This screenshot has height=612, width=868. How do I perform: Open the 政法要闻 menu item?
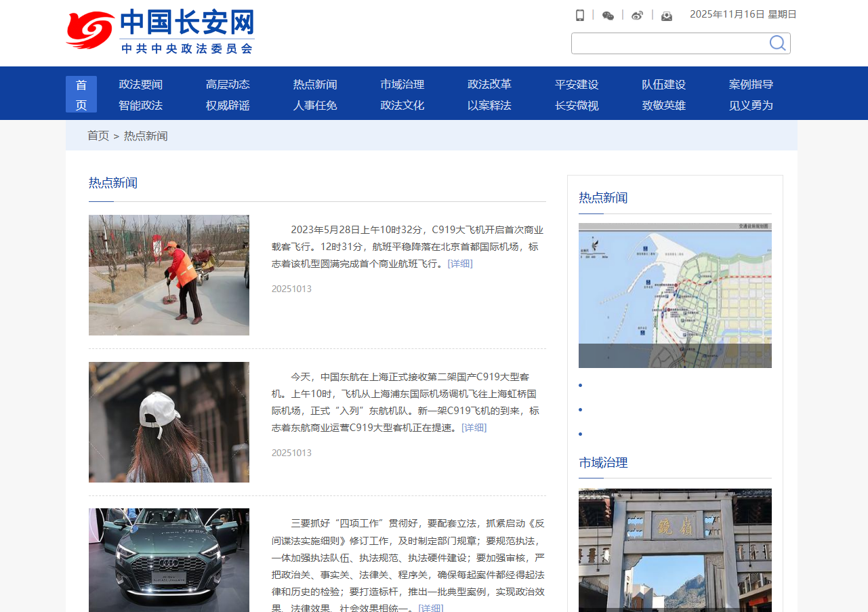click(x=140, y=85)
